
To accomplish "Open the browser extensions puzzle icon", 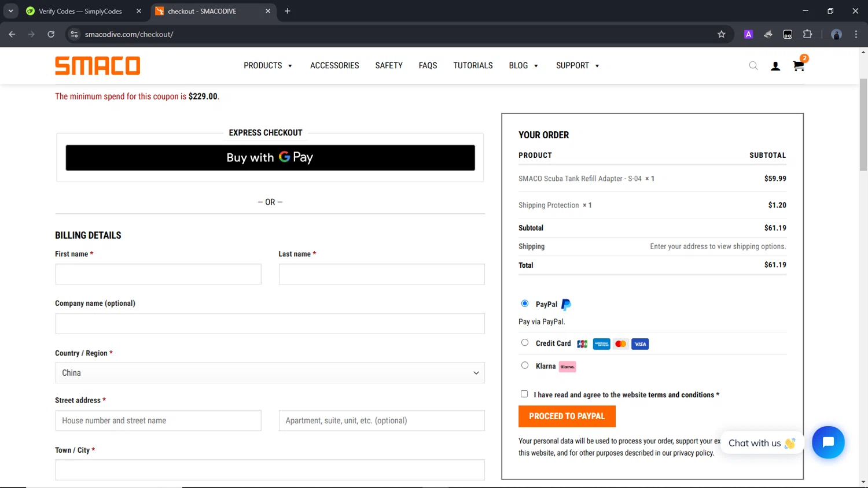I will click(x=807, y=34).
